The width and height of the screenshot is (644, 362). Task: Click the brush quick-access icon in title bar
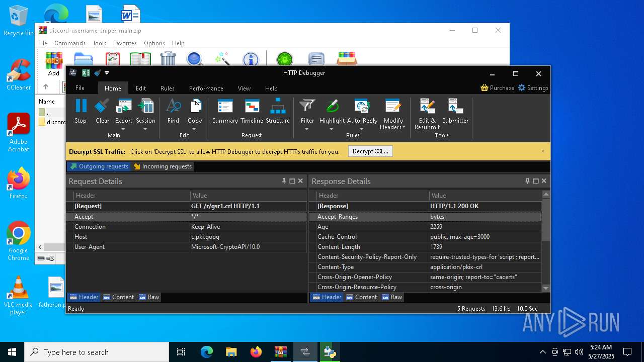(98, 73)
